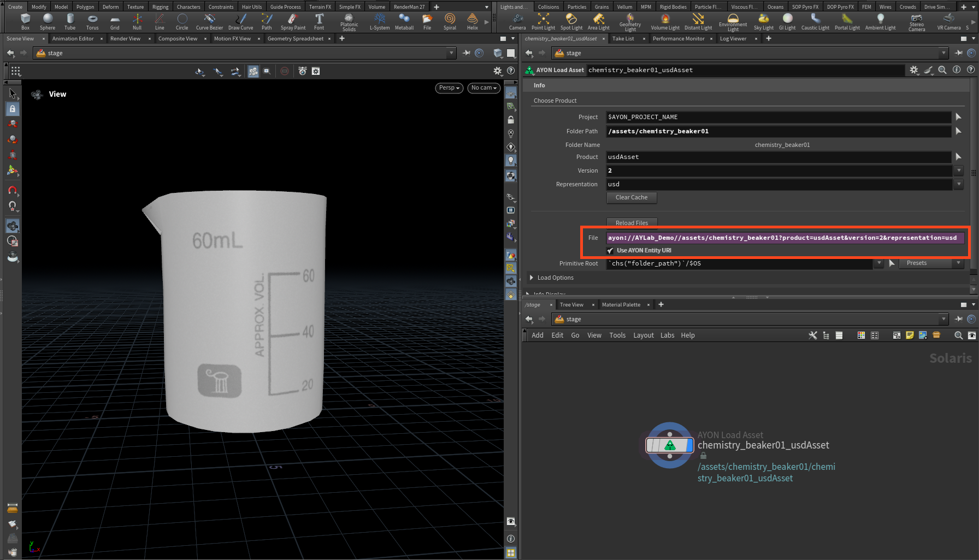Open the network editor search icon

tap(958, 335)
